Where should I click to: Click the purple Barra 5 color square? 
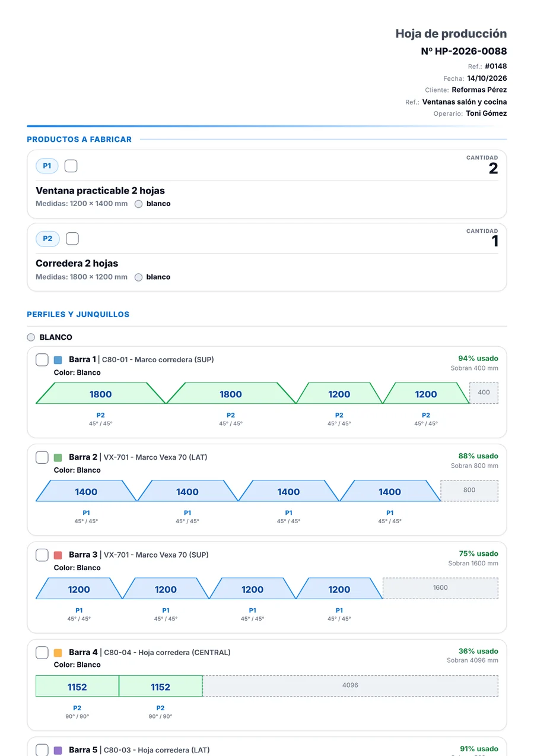pyautogui.click(x=58, y=750)
